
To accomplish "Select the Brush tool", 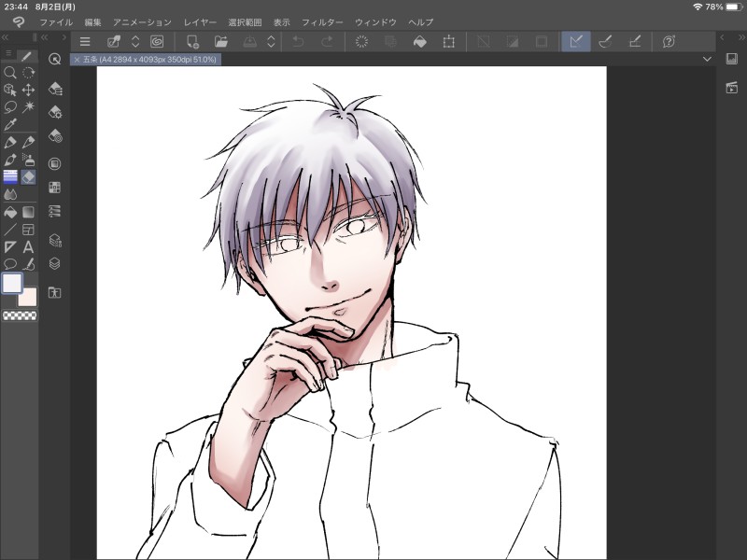I will click(x=10, y=160).
